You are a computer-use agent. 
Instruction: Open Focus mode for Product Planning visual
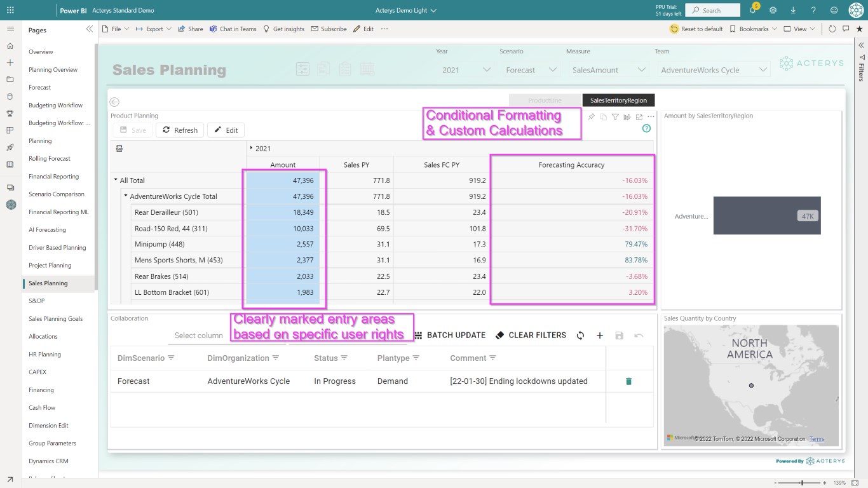coord(639,117)
